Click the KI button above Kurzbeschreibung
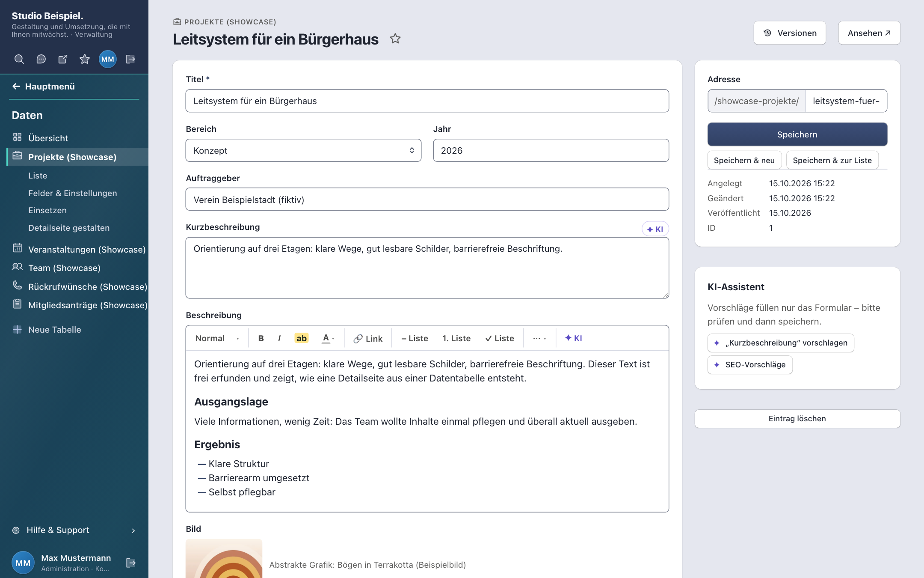This screenshot has width=924, height=578. pyautogui.click(x=655, y=229)
